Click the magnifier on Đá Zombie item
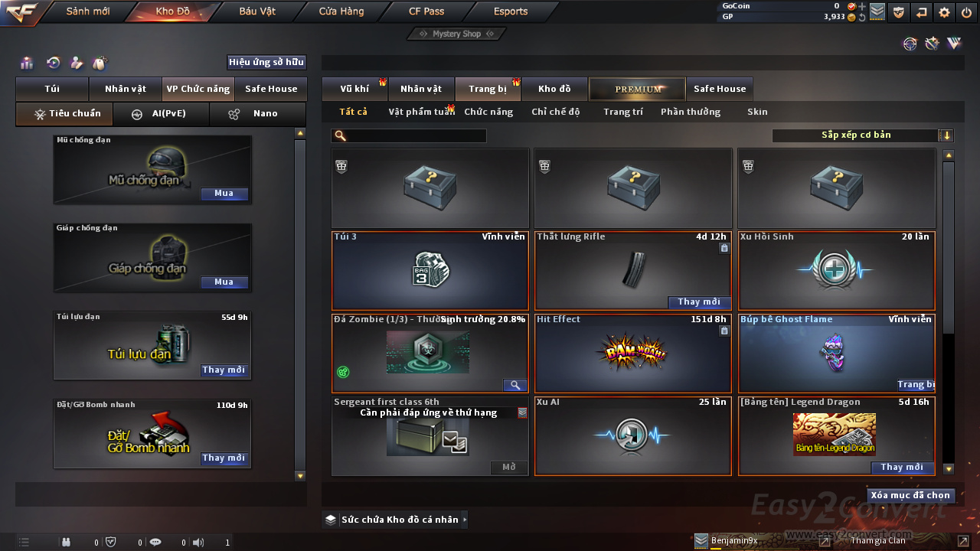This screenshot has width=980, height=551. 514,385
